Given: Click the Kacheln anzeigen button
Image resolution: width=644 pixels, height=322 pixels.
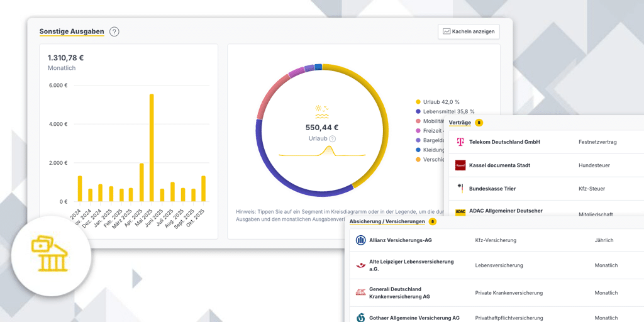Looking at the screenshot, I should pyautogui.click(x=469, y=31).
